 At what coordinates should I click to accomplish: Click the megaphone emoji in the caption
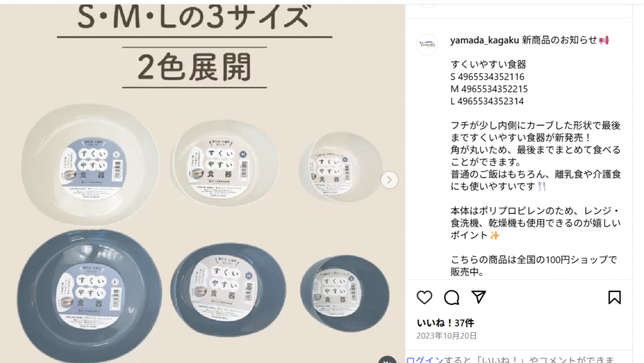pos(604,40)
